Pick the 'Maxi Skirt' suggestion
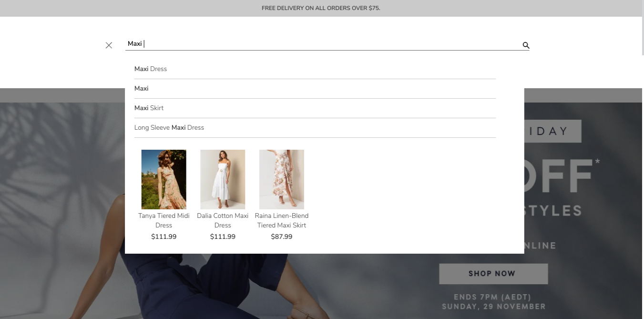The height and width of the screenshot is (319, 644). click(315, 108)
